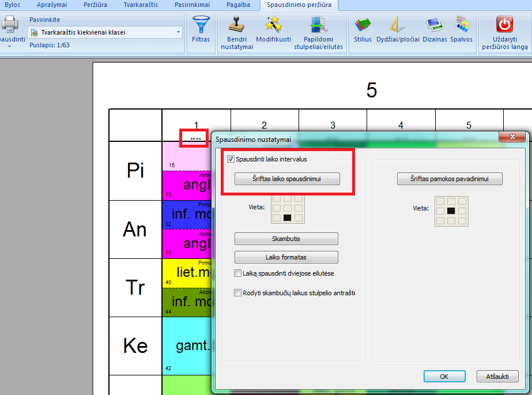The image size is (532, 395).
Task: Click the Modifikuoti stars icon
Action: click(x=273, y=25)
